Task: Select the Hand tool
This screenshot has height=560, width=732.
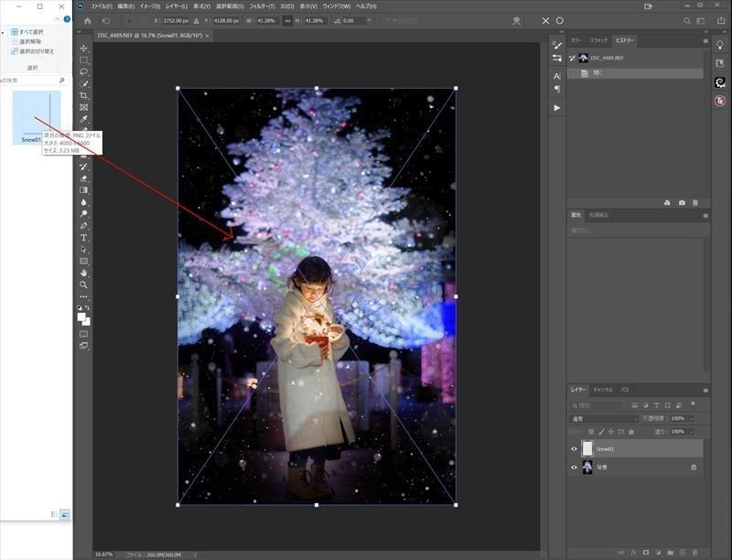Action: pyautogui.click(x=83, y=273)
